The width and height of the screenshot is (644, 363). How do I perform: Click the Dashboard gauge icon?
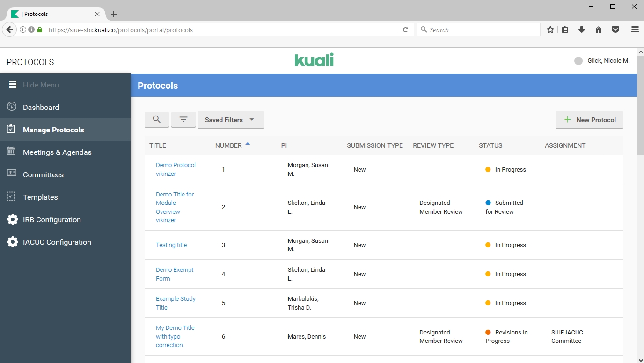click(x=12, y=107)
